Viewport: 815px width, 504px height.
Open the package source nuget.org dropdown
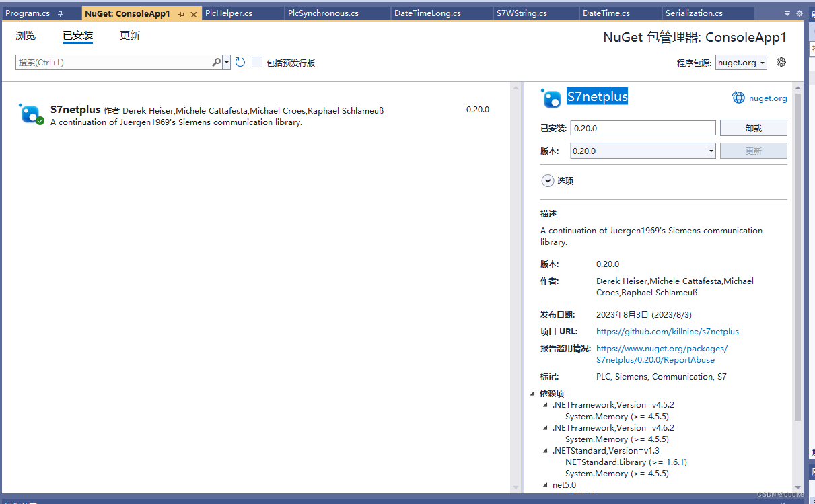coord(741,63)
